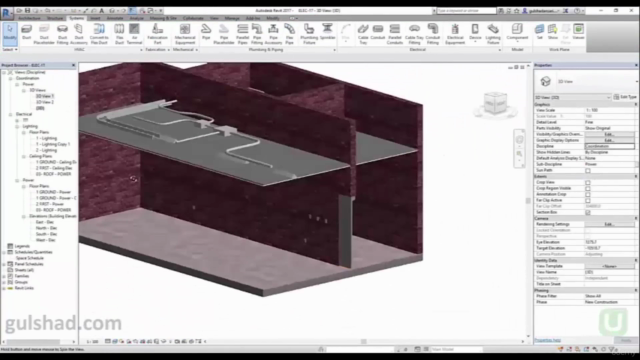Toggle the Far Clip Active checkbox

point(588,200)
